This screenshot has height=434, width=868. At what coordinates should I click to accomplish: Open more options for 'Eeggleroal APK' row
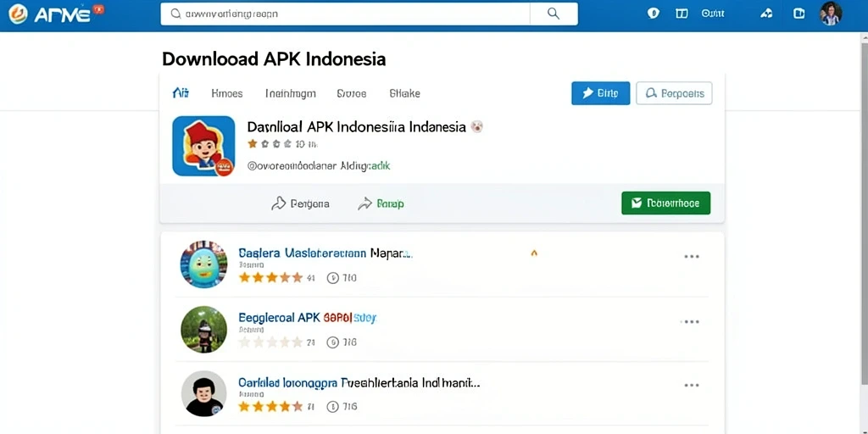click(692, 321)
